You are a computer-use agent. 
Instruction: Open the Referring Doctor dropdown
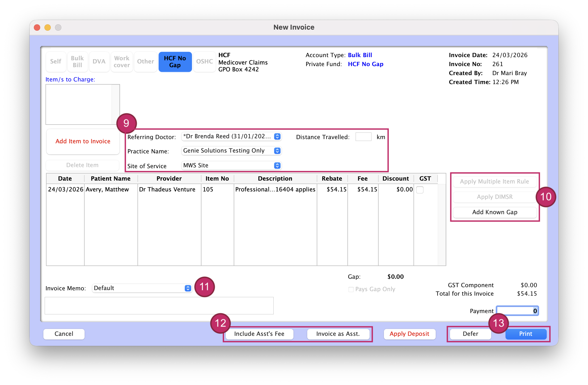click(x=231, y=136)
